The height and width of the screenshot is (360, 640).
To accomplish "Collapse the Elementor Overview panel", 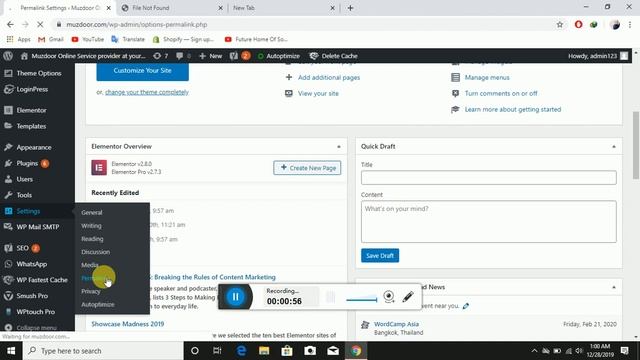I will pyautogui.click(x=339, y=147).
